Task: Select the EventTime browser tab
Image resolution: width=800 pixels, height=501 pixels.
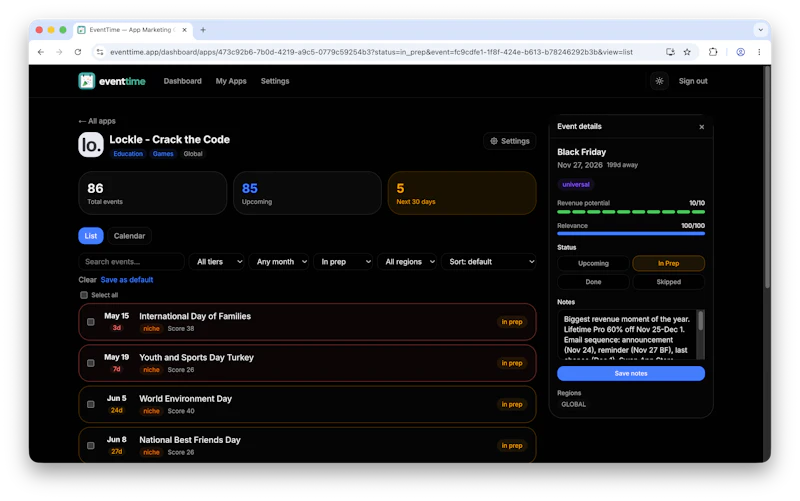Action: [132, 30]
